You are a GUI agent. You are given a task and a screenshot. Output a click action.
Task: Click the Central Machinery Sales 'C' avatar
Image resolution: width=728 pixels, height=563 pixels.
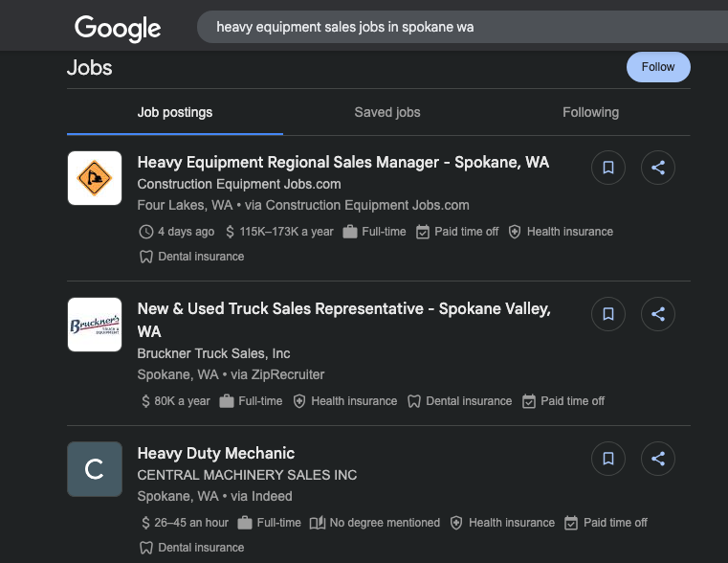coord(95,469)
